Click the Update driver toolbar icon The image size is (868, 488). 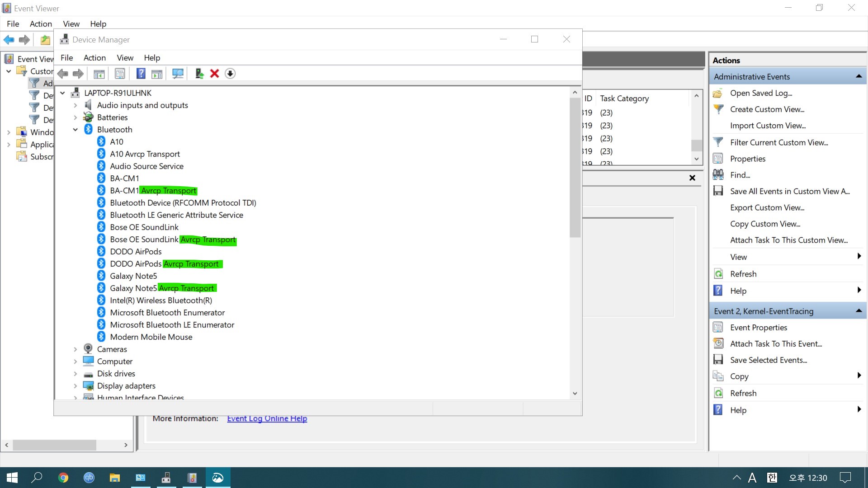click(x=199, y=74)
